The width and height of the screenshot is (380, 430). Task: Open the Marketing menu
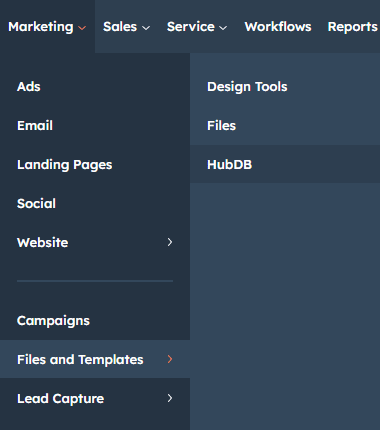(47, 27)
